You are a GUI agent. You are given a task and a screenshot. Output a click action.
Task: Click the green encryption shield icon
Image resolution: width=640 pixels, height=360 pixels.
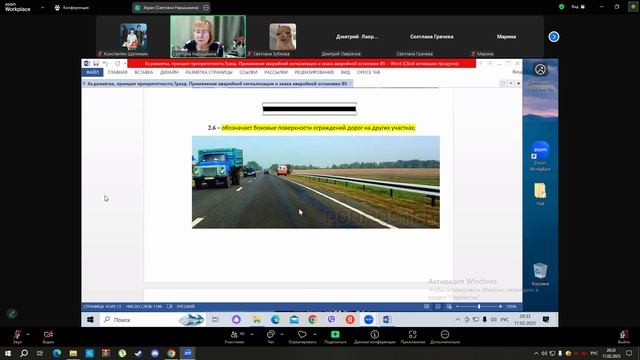(x=562, y=7)
